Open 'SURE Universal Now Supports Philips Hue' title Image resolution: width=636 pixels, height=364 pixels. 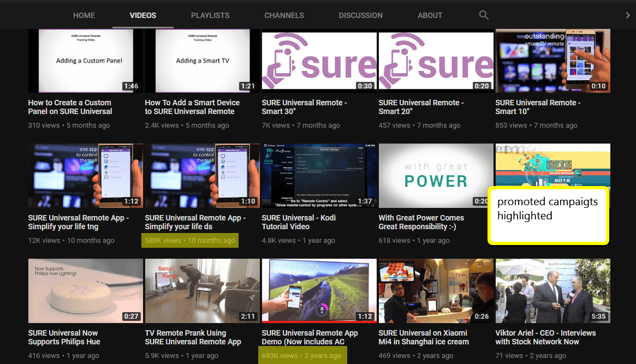(64, 337)
